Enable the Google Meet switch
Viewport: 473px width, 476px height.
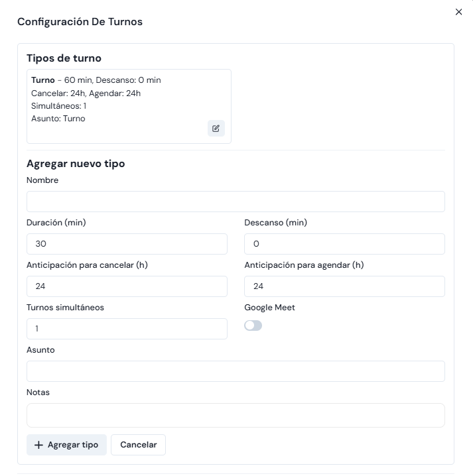click(253, 326)
